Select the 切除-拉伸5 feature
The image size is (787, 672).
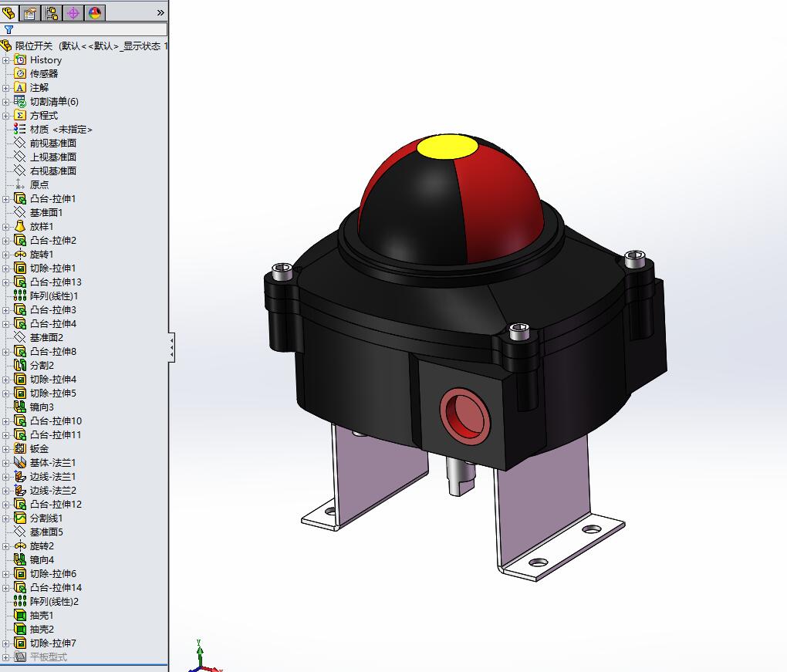[x=46, y=393]
